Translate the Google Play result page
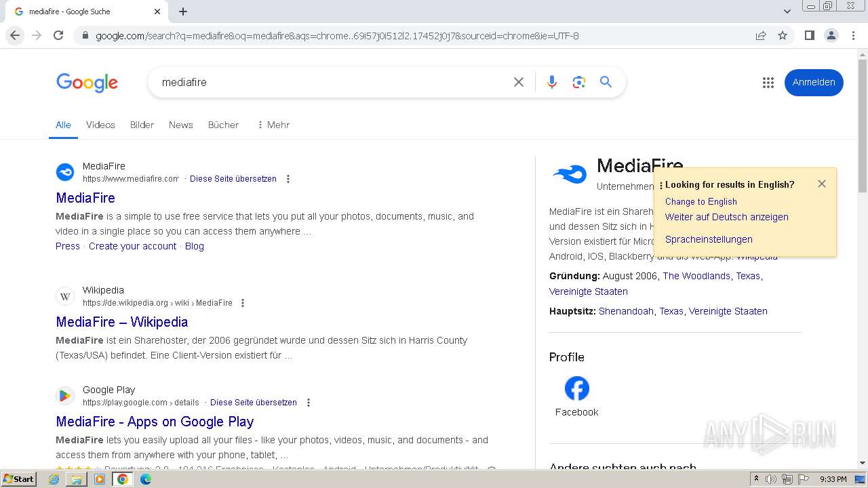 click(x=254, y=403)
